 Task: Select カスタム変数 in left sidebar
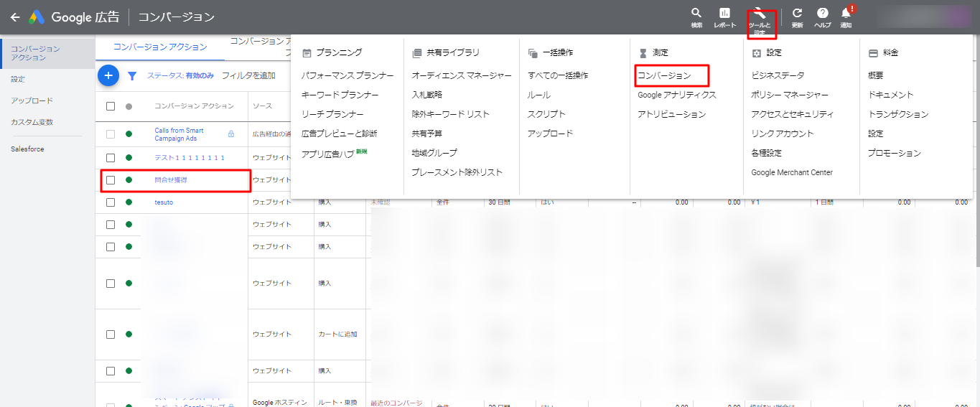point(32,122)
